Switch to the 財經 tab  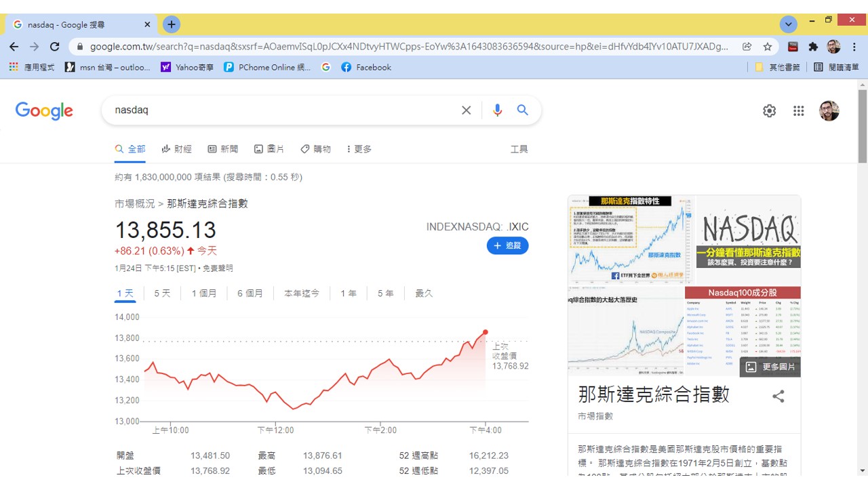tap(176, 149)
